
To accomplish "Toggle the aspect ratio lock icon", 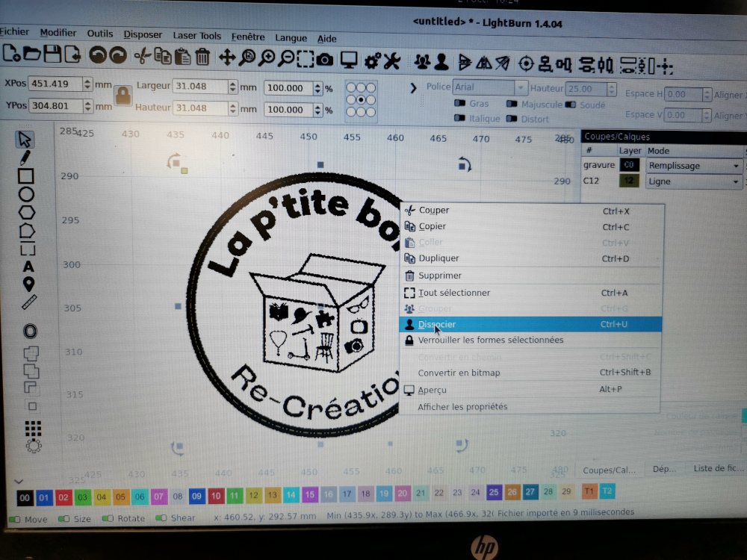I will tap(123, 94).
